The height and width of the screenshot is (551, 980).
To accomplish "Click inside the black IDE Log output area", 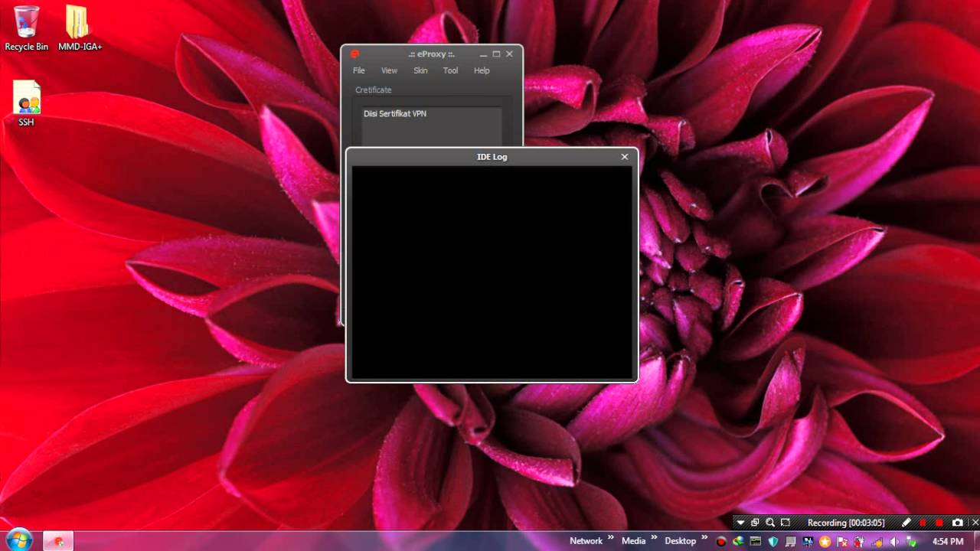I will [492, 272].
